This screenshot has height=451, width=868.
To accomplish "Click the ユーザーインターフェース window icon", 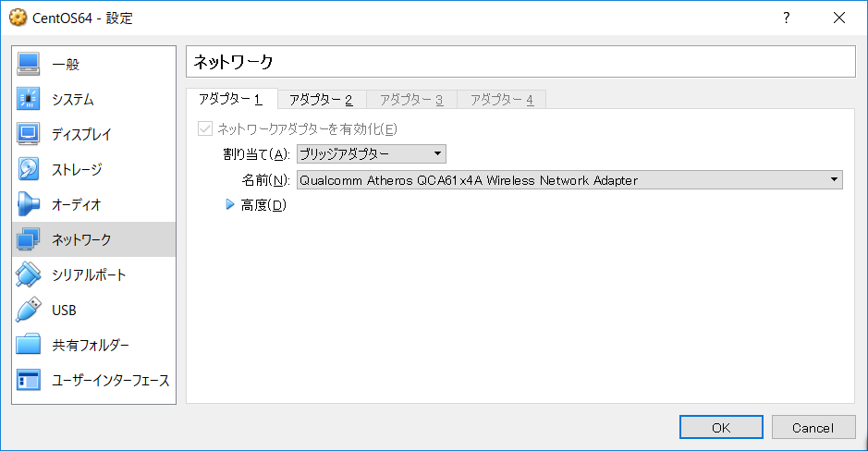I will click(x=28, y=380).
